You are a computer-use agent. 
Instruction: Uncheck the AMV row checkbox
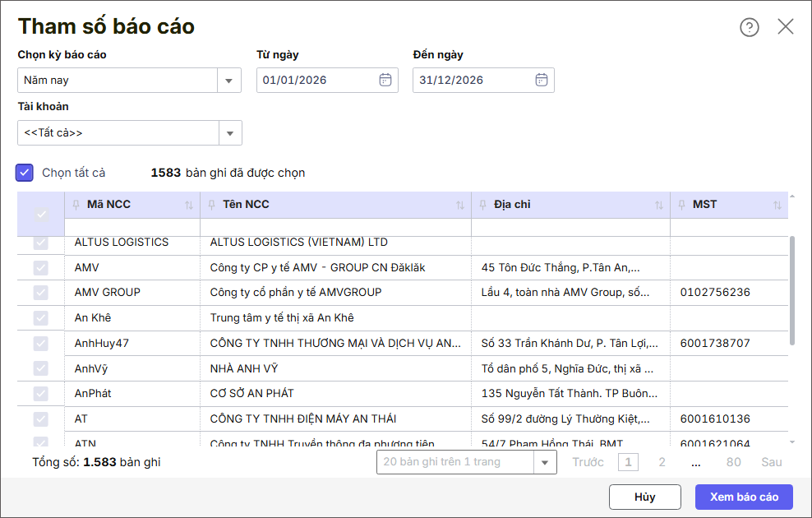tap(41, 268)
